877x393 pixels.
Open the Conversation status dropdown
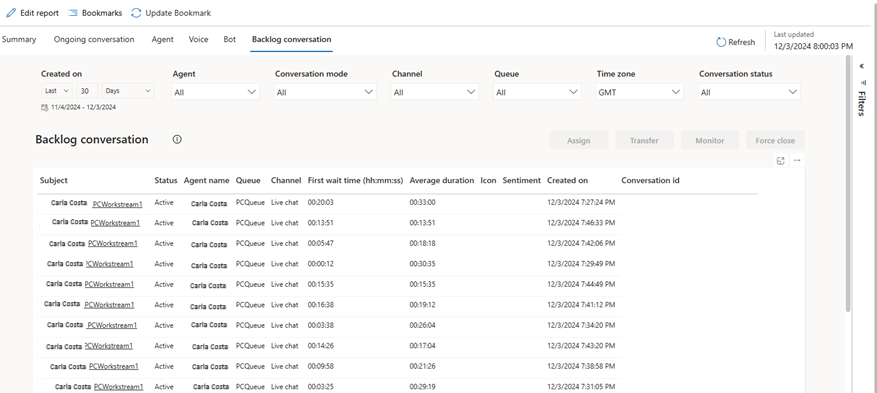click(749, 92)
